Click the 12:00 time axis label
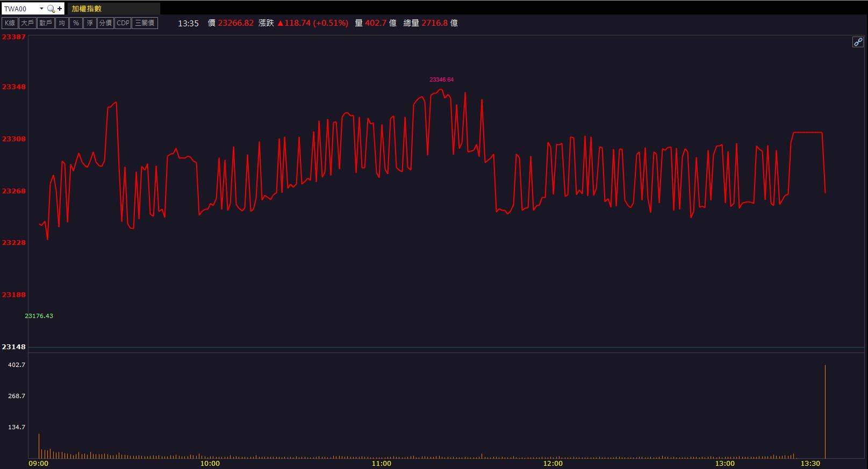The height and width of the screenshot is (469, 868). pyautogui.click(x=553, y=463)
